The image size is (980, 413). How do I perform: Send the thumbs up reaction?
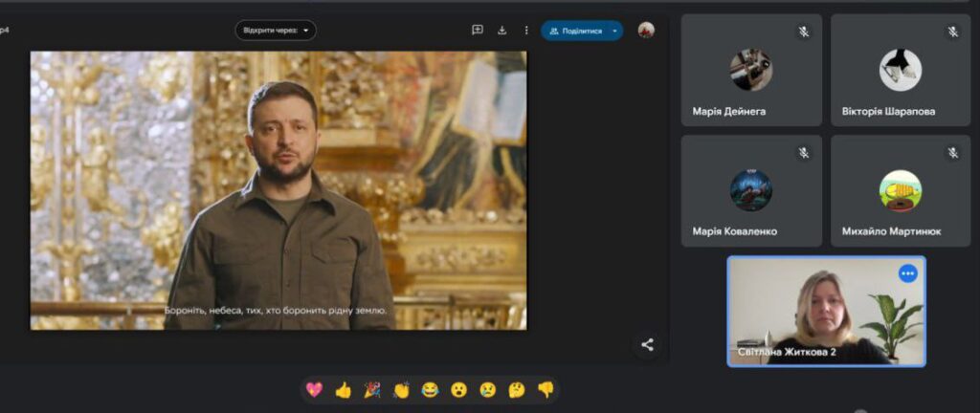344,390
